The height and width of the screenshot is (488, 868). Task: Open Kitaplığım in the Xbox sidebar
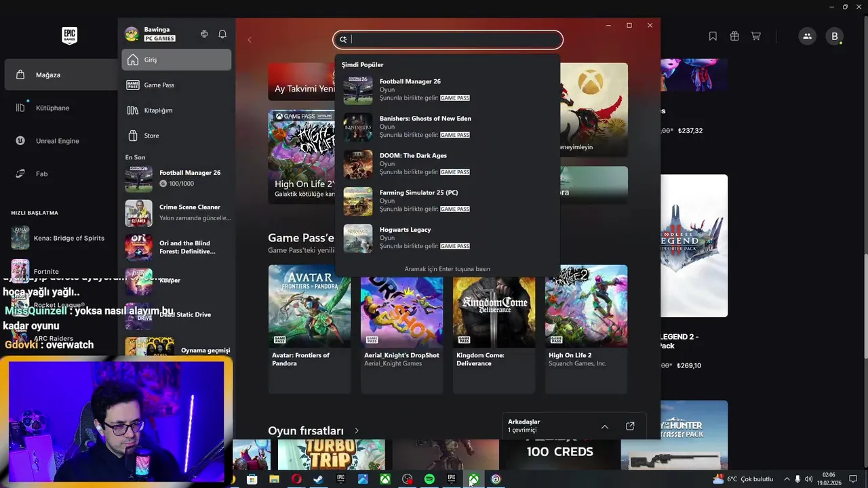point(176,110)
